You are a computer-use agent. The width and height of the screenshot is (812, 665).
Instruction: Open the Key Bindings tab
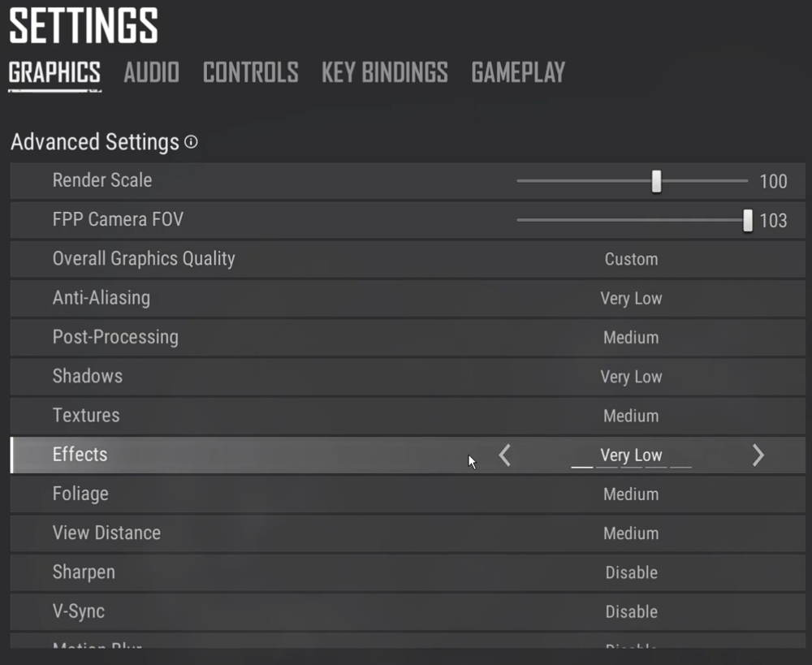[384, 72]
